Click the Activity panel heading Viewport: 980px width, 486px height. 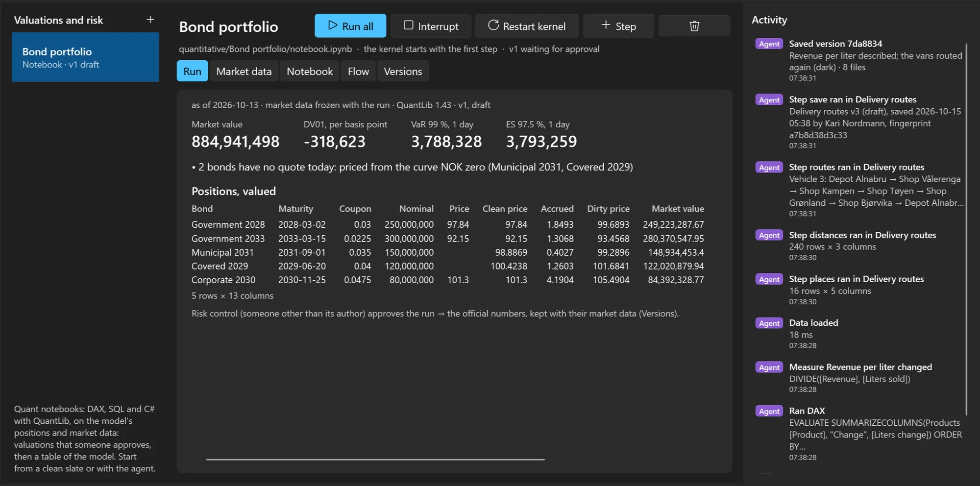pos(769,20)
